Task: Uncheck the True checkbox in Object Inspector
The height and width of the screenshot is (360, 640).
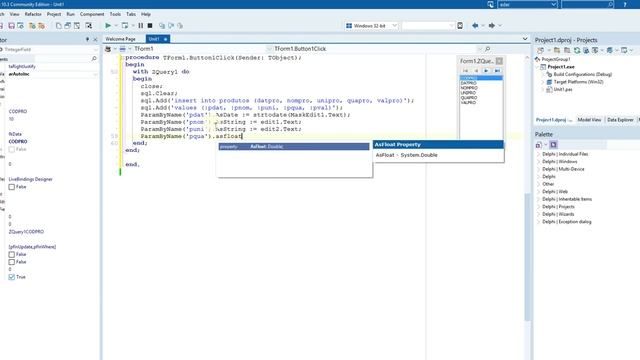Action: pyautogui.click(x=11, y=277)
